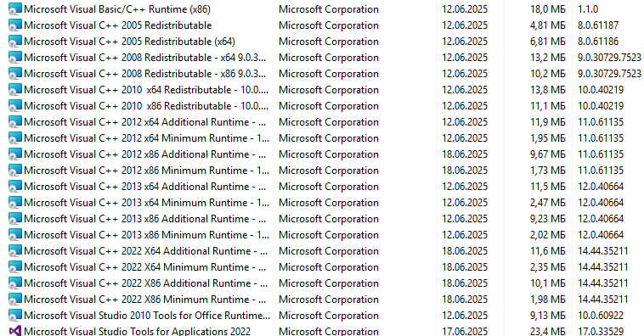Click the name "Microsoft Visual C++ 2013 x64 Minimum Runtime"
This screenshot has width=644, height=336.
tap(147, 203)
